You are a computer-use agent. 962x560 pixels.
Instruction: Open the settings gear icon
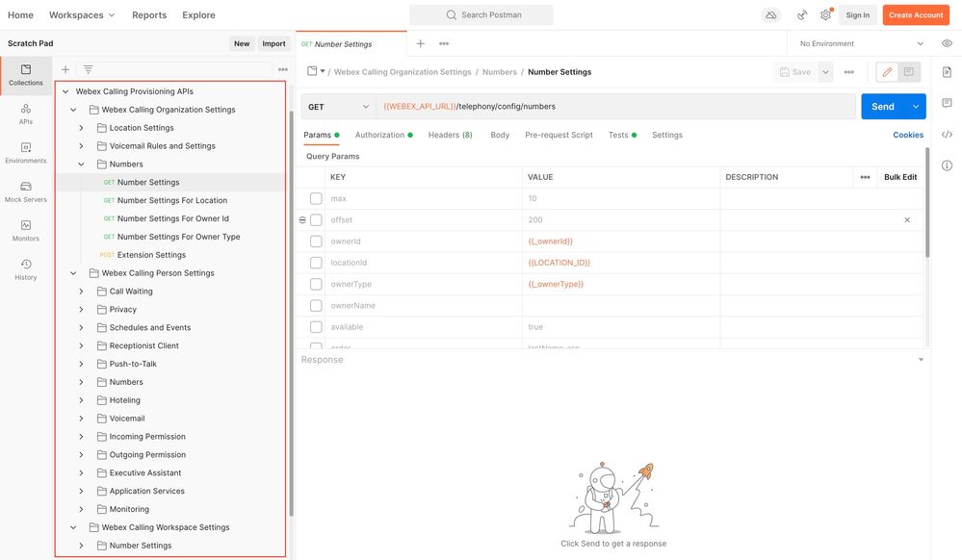(826, 14)
